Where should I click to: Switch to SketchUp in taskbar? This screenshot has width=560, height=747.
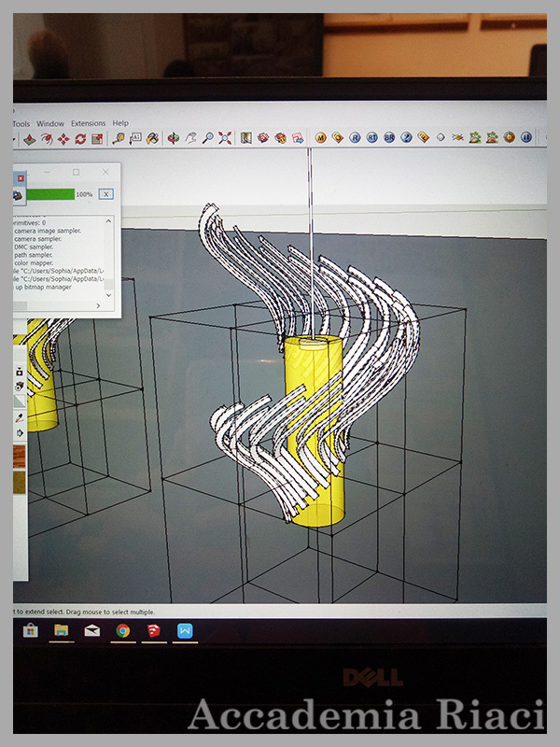coord(153,631)
